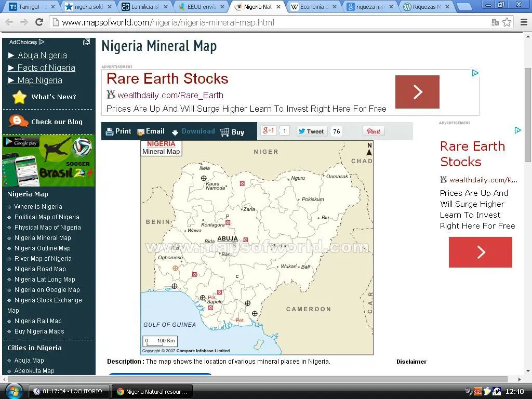Screen dimensions: 532x399
Task: Click the Print icon in map toolbar
Action: pos(110,131)
